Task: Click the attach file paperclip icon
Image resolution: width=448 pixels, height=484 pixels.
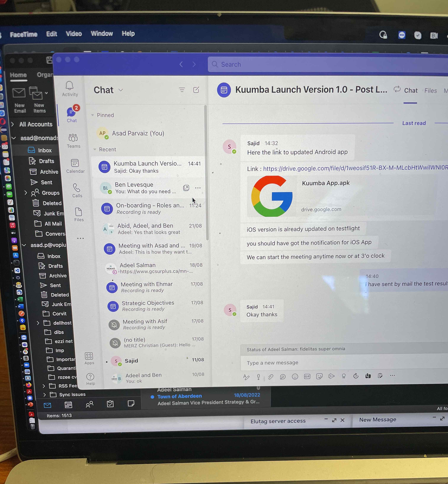Action: [x=271, y=377]
